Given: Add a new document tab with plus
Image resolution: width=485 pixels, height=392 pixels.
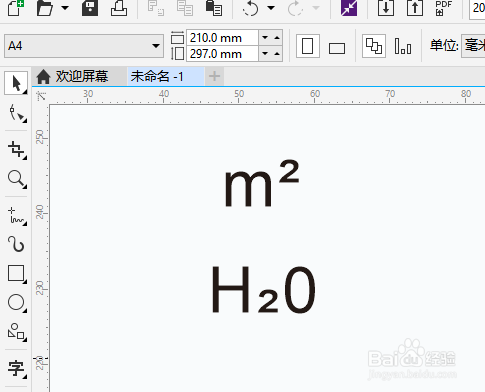Looking at the screenshot, I should pyautogui.click(x=214, y=76).
